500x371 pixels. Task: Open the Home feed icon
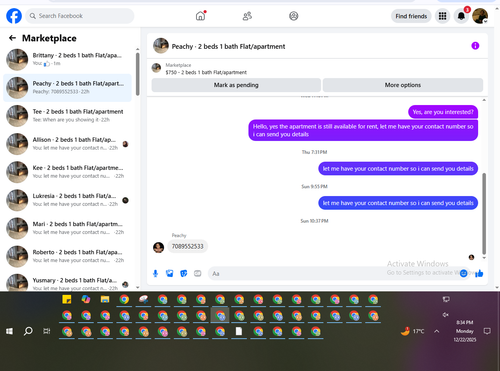(200, 16)
